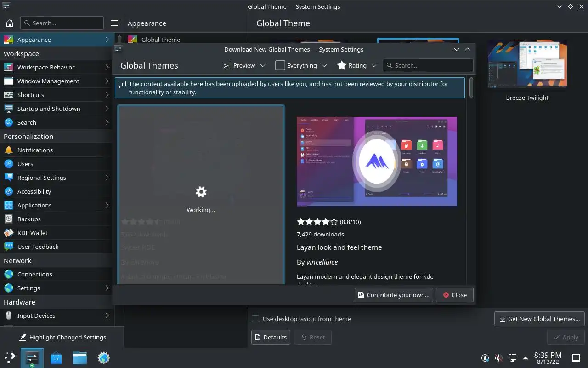The height and width of the screenshot is (368, 588).
Task: Click the Input Devices mouse icon
Action: (x=8, y=316)
